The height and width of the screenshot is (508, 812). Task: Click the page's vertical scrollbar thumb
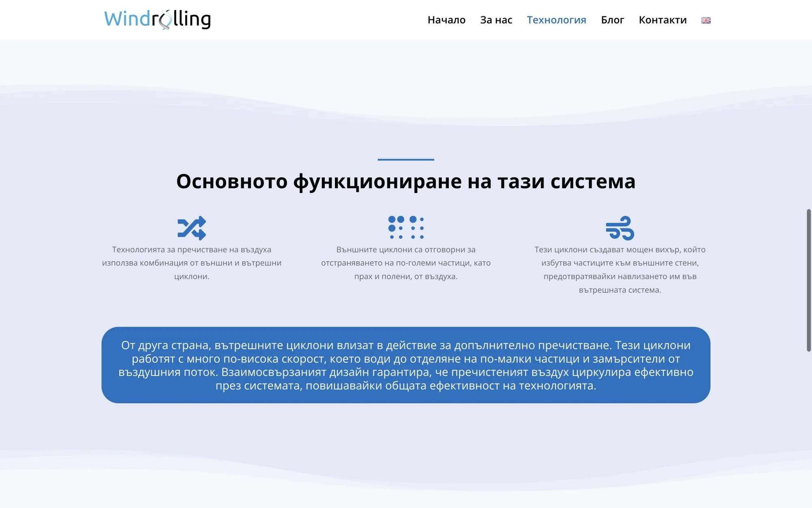pos(809,280)
